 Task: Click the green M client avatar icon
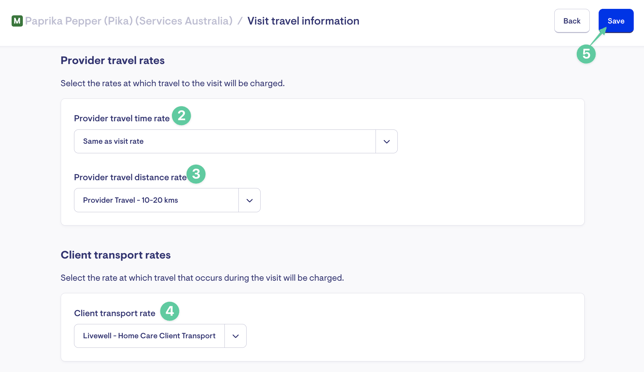[x=17, y=21]
